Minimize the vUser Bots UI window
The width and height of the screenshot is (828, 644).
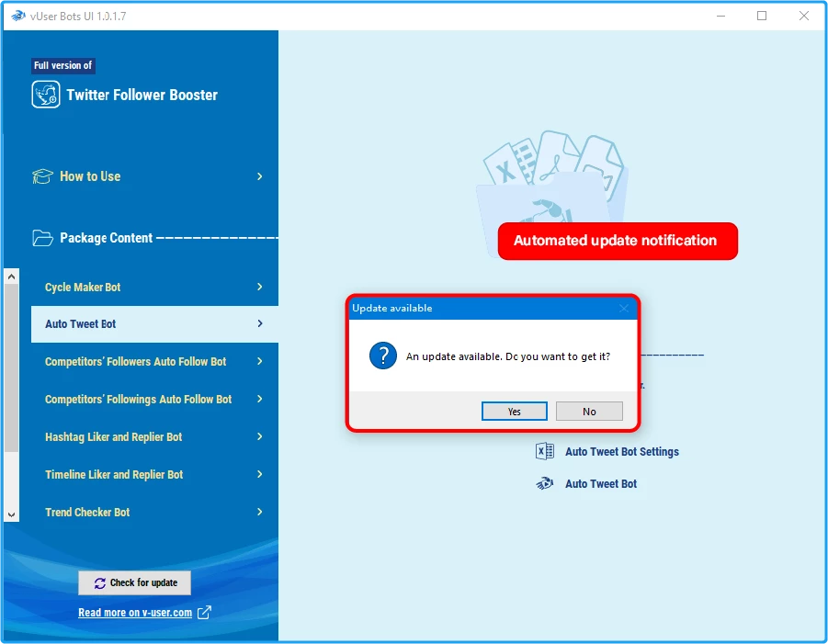click(x=720, y=16)
